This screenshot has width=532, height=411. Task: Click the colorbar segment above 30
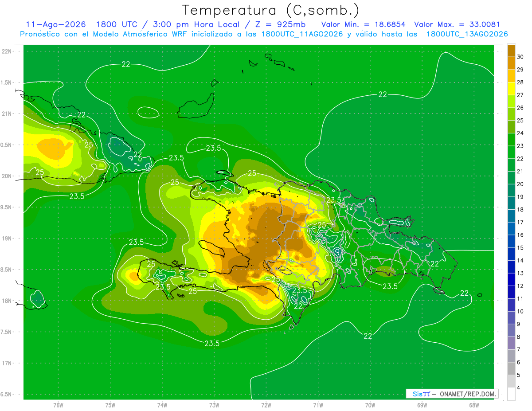click(x=511, y=51)
